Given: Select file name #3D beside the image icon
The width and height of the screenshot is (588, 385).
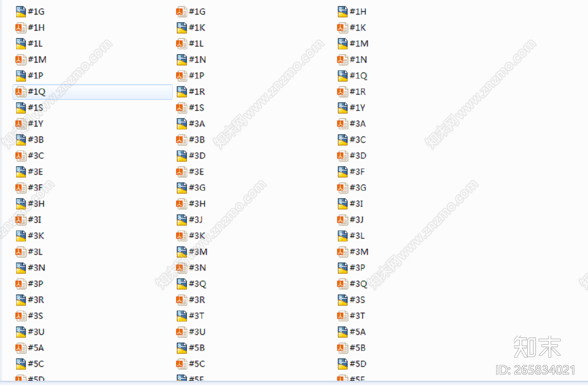Looking at the screenshot, I should pos(197,156).
